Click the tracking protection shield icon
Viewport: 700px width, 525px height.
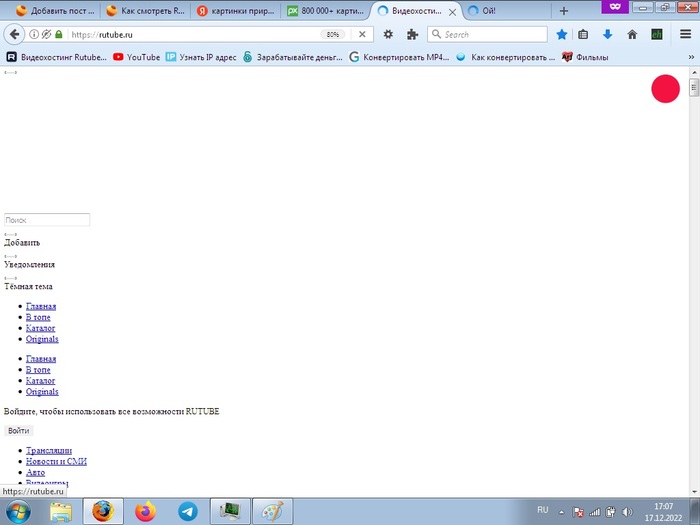coord(46,34)
